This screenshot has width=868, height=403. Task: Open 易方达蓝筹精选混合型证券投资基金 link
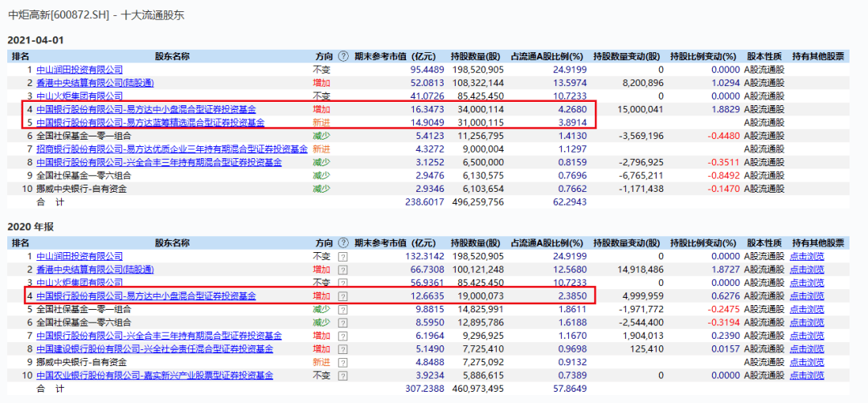(x=150, y=123)
